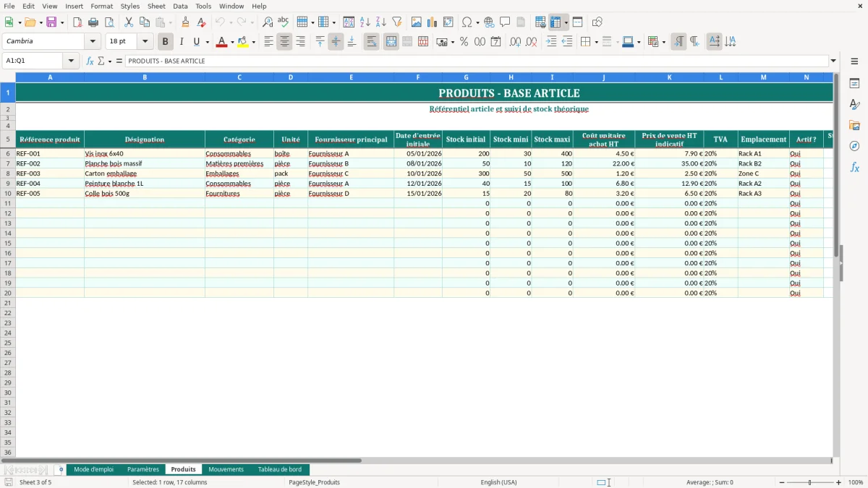The width and height of the screenshot is (868, 488).
Task: Switch to the Tableau de bord sheet tab
Action: pos(280,469)
